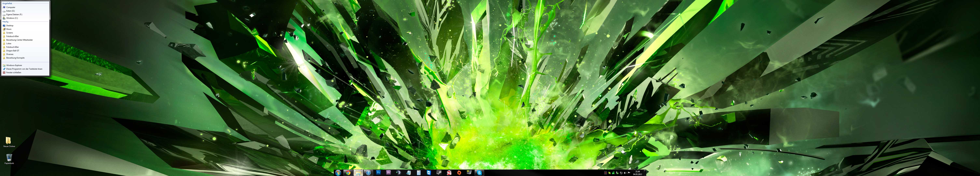Launch Adobe Premiere Pro from taskbar
980x176 pixels.
[x=388, y=173]
